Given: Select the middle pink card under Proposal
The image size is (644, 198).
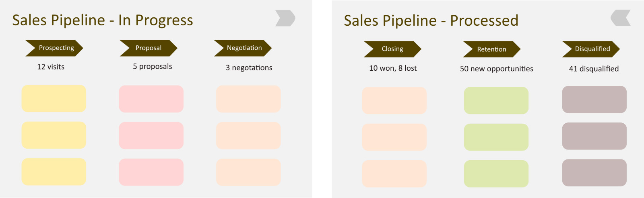Looking at the screenshot, I should click(151, 136).
